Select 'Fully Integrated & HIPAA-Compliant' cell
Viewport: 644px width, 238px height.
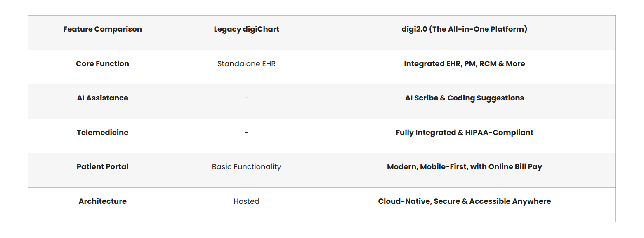465,133
